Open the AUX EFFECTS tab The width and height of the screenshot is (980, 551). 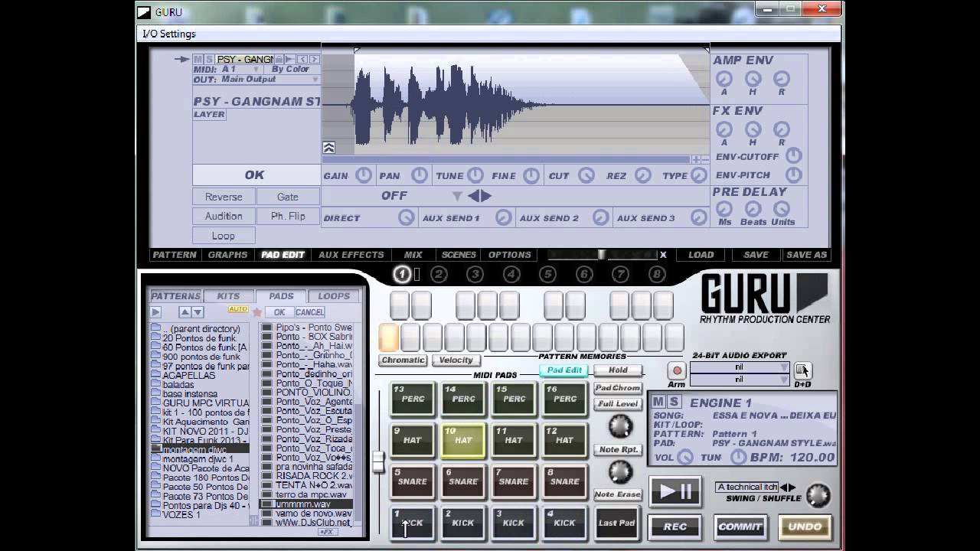tap(351, 255)
